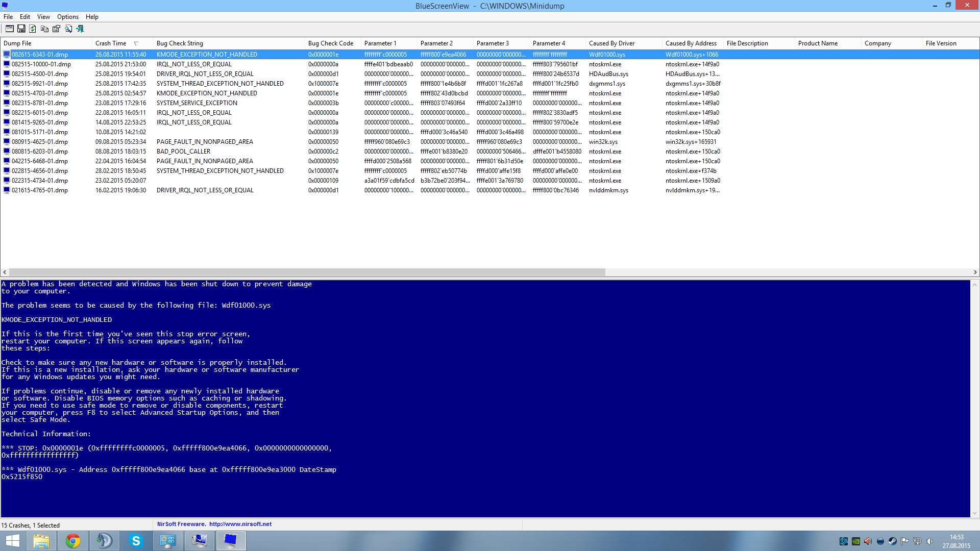Click the Refresh toolbar icon
The width and height of the screenshot is (980, 551).
point(33,29)
